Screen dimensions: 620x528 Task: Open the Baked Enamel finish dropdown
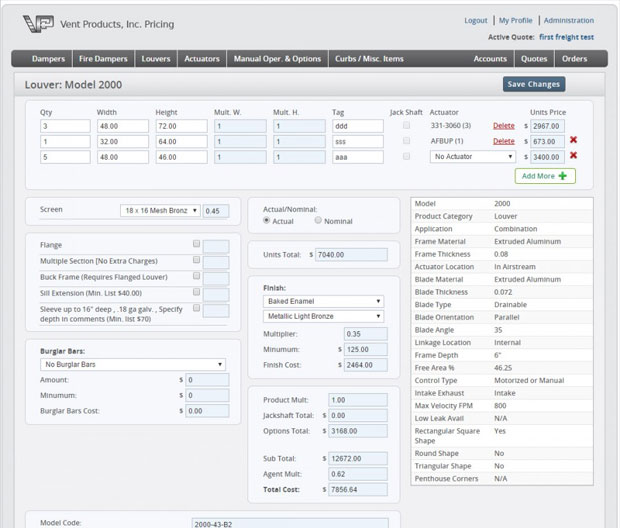click(321, 301)
